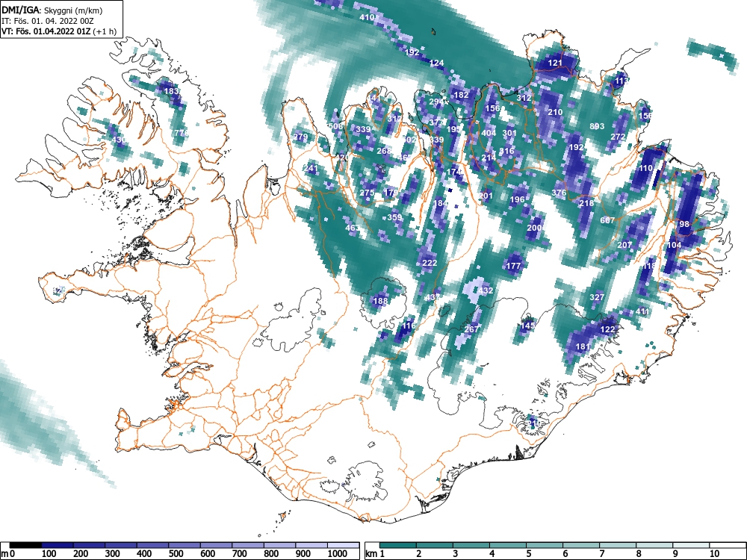747x560 pixels.
Task: Select the 'IT: Fös. 01. 04. 2022 00Z' line
Action: click(x=49, y=21)
